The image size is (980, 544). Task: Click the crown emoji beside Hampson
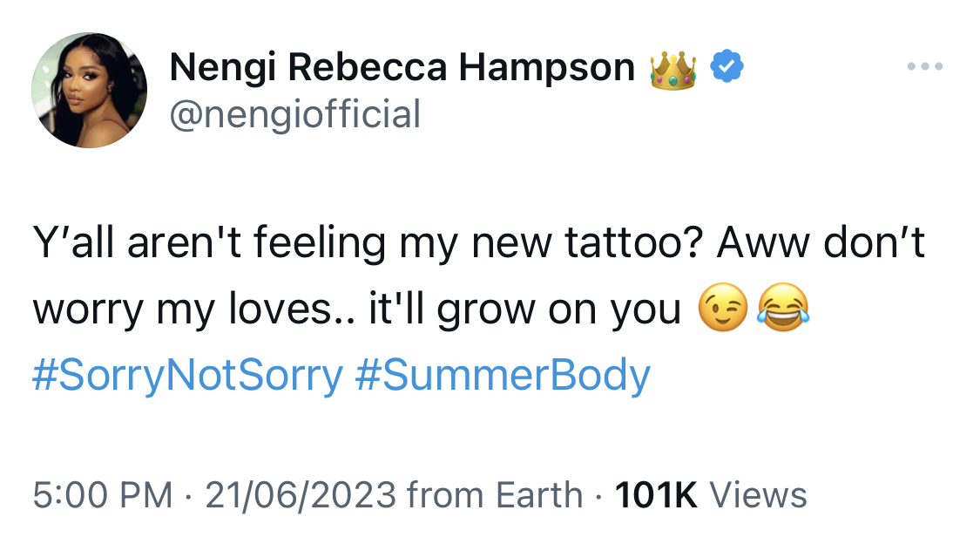(x=672, y=70)
